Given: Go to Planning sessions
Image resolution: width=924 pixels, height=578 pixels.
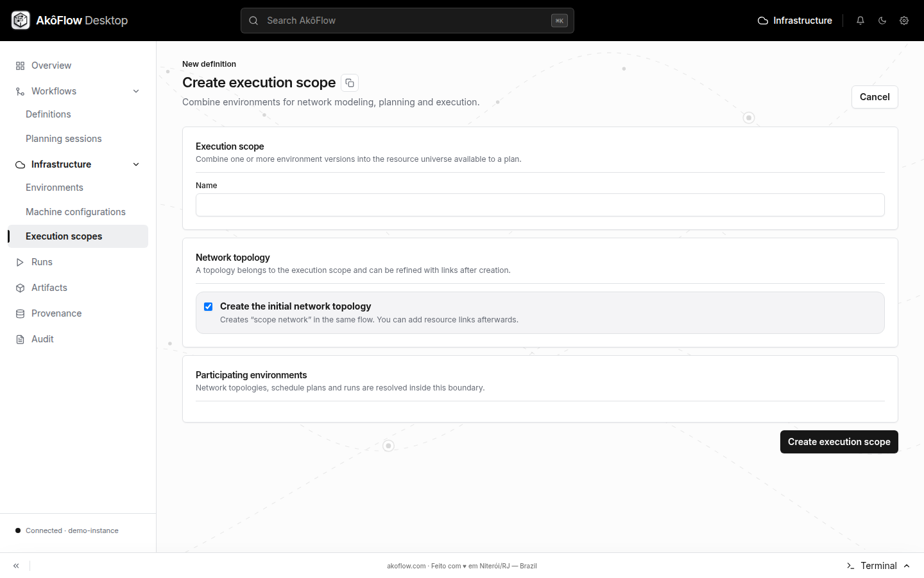Looking at the screenshot, I should [64, 139].
